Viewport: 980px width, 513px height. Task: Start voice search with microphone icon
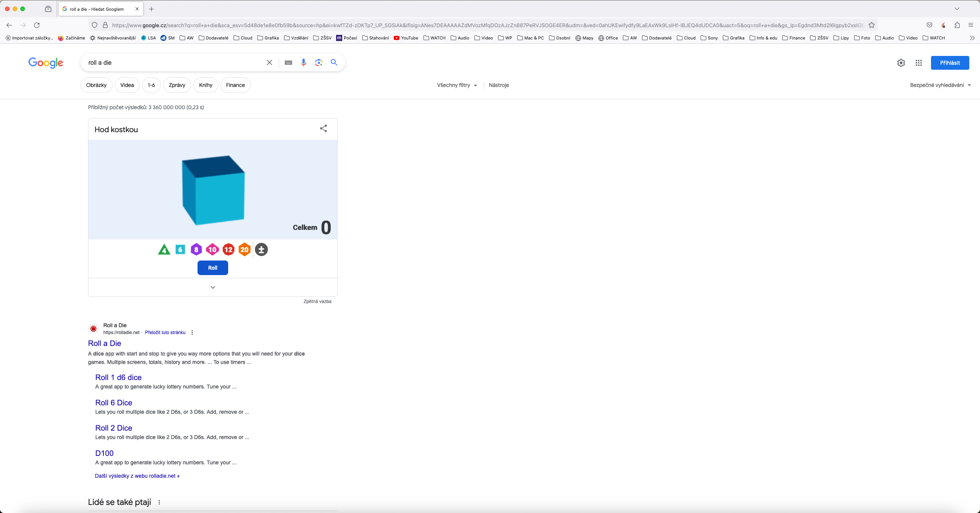point(304,62)
